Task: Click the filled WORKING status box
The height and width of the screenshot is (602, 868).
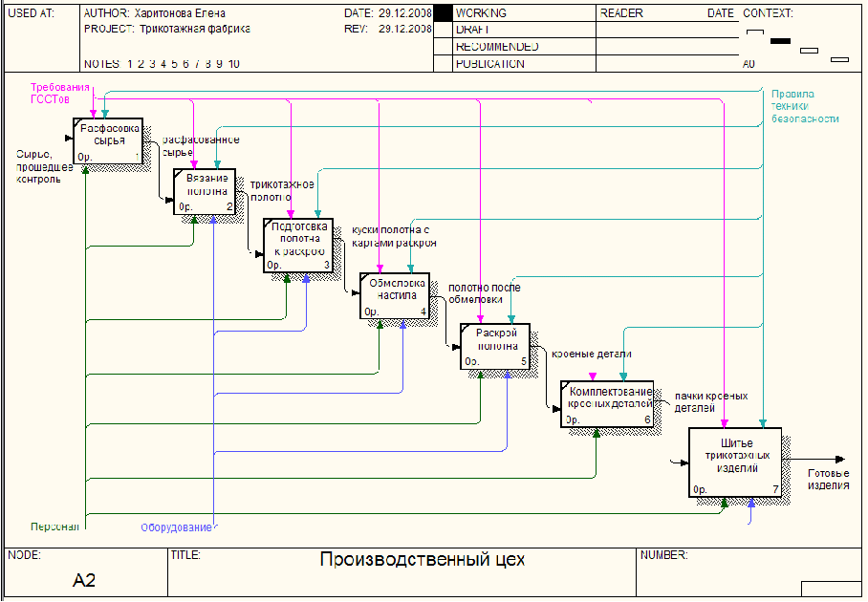Action: pos(443,13)
